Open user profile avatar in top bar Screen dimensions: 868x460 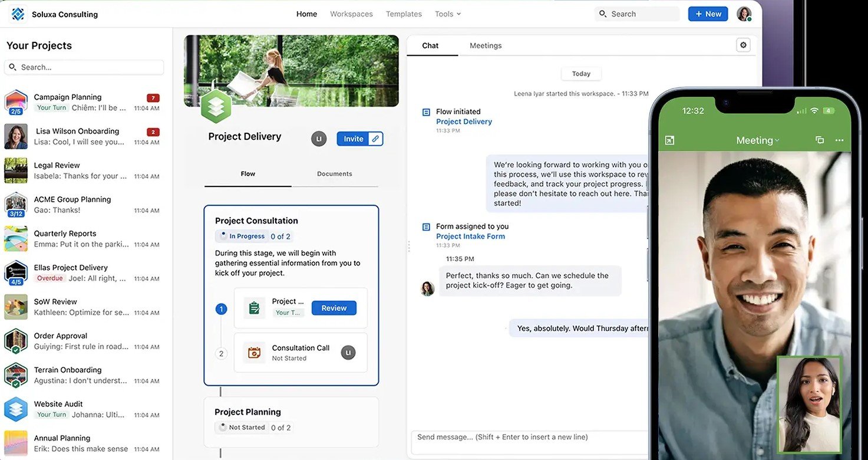coord(744,14)
